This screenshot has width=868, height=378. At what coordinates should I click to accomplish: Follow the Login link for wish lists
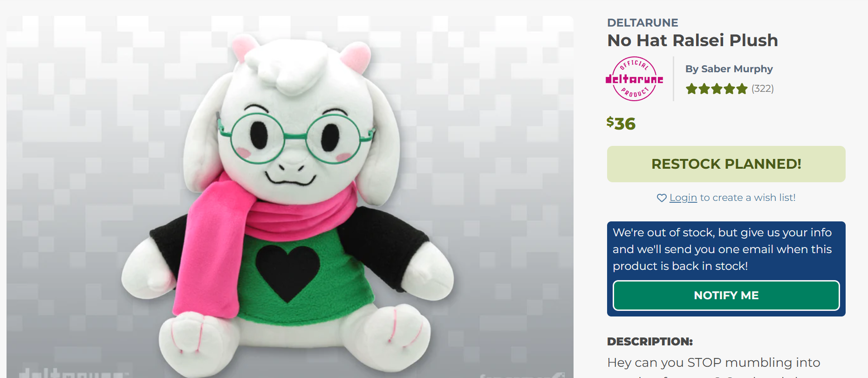[x=683, y=198]
